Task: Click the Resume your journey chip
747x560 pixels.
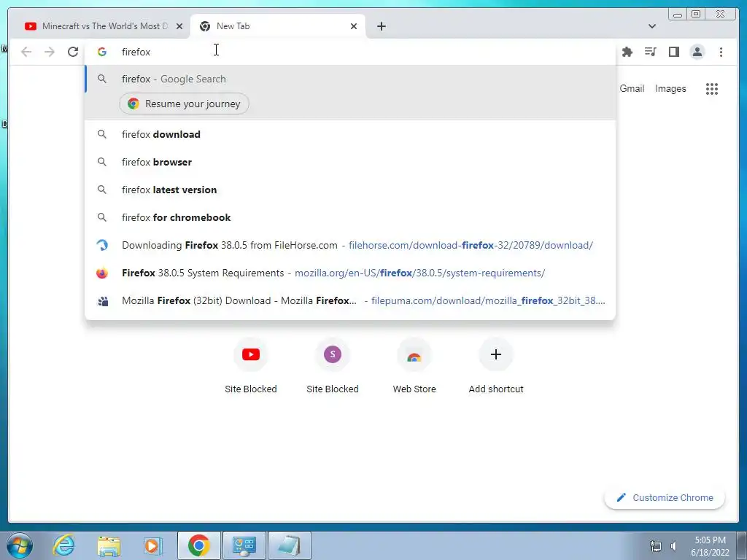Action: 184,104
